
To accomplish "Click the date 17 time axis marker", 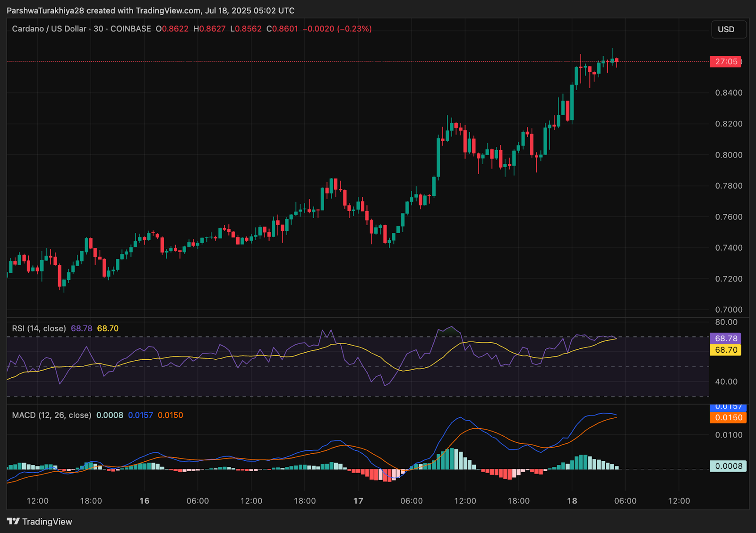I will click(x=358, y=501).
